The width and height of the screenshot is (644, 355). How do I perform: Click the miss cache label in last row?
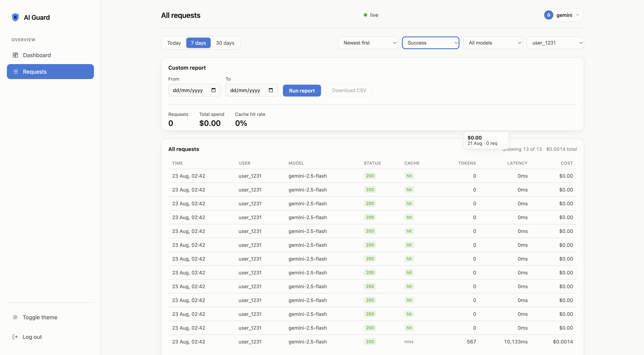click(x=409, y=342)
